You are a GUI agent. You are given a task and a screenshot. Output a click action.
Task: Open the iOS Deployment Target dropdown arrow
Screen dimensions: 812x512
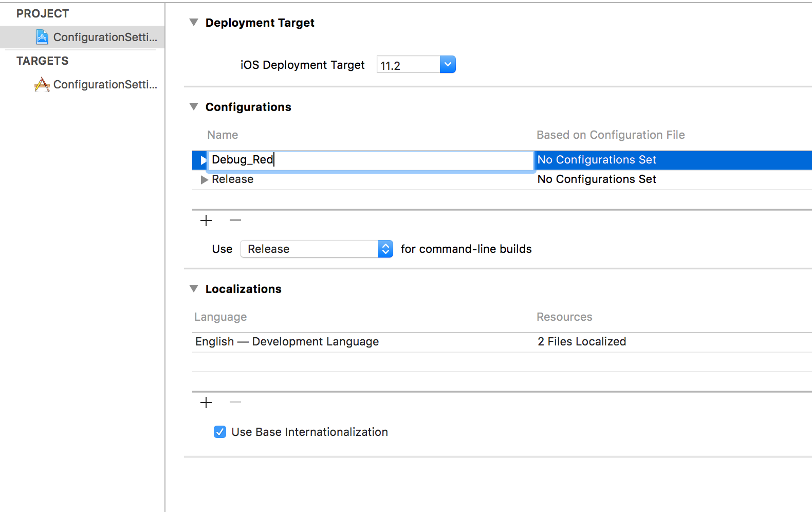click(448, 65)
